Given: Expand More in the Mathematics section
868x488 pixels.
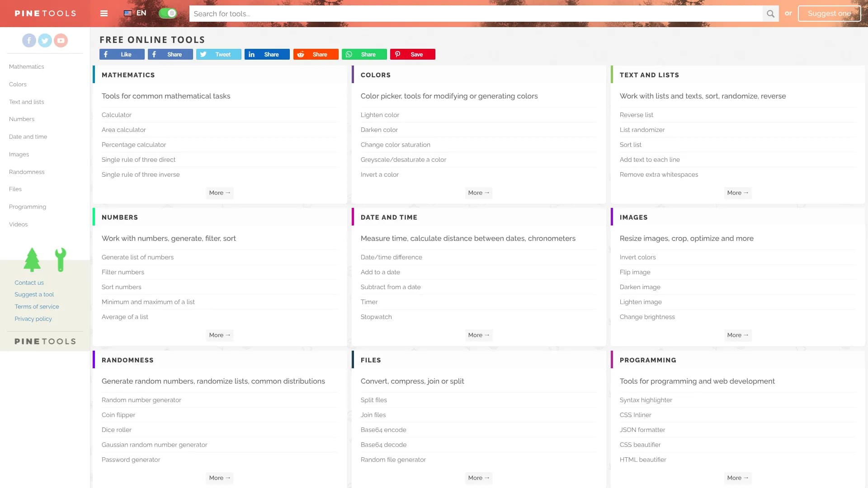Looking at the screenshot, I should click(x=220, y=193).
